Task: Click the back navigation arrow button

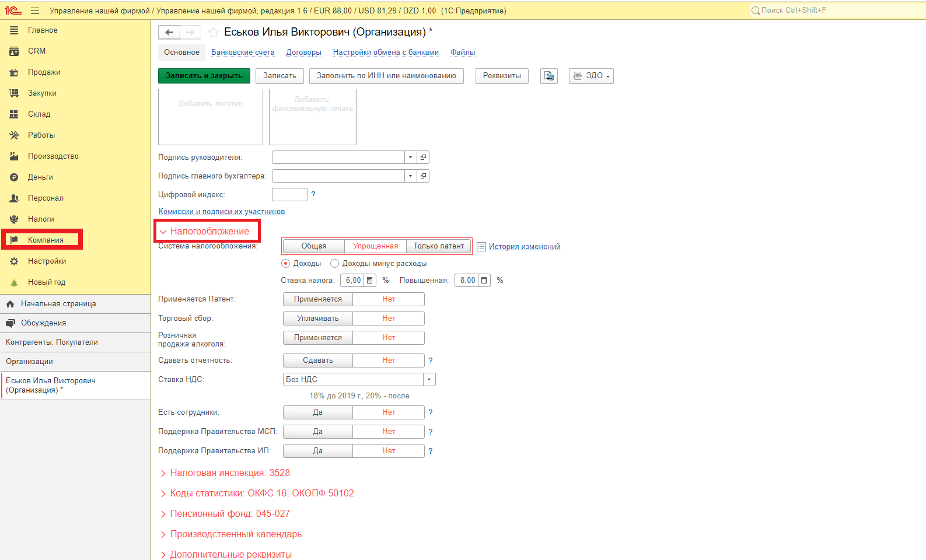Action: point(169,33)
